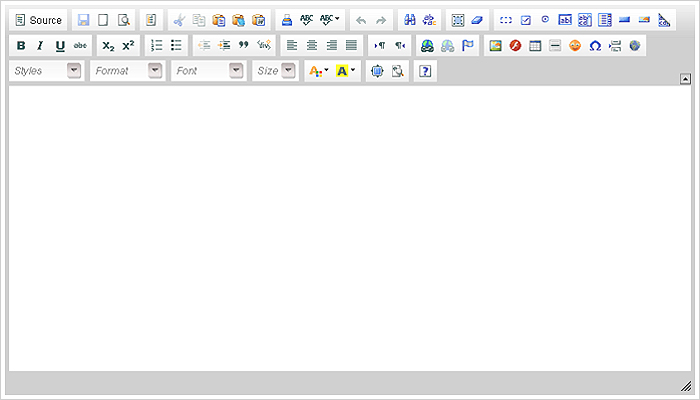Screen dimensions: 700x400
Task: Toggle Bold formatting
Action: 21,45
